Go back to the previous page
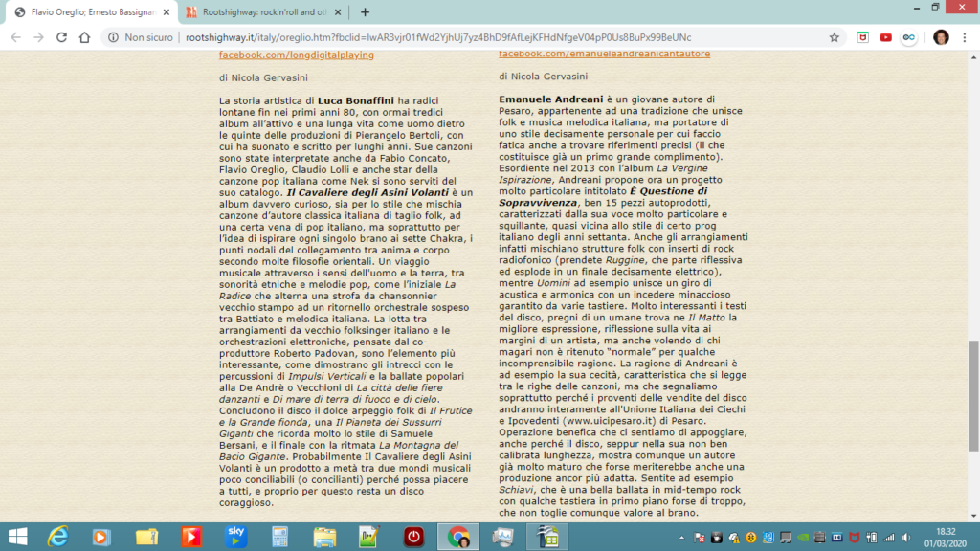 (x=15, y=37)
